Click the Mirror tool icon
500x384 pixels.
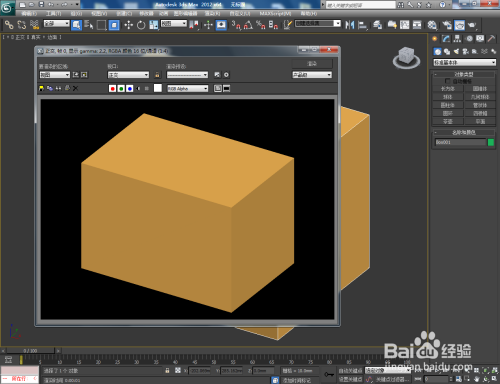[350, 25]
